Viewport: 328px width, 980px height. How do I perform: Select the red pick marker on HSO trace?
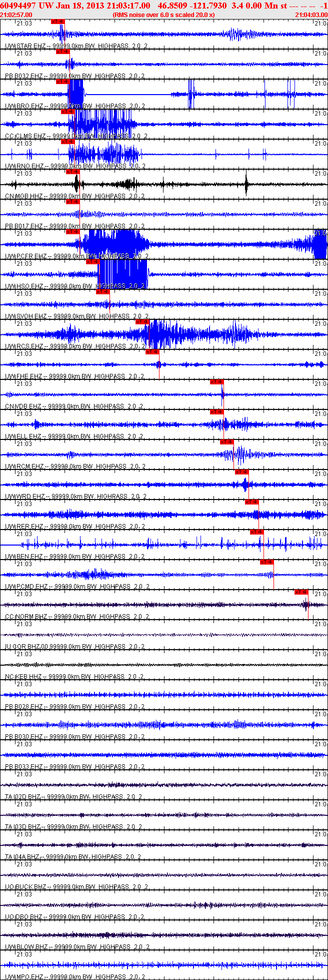(93, 262)
